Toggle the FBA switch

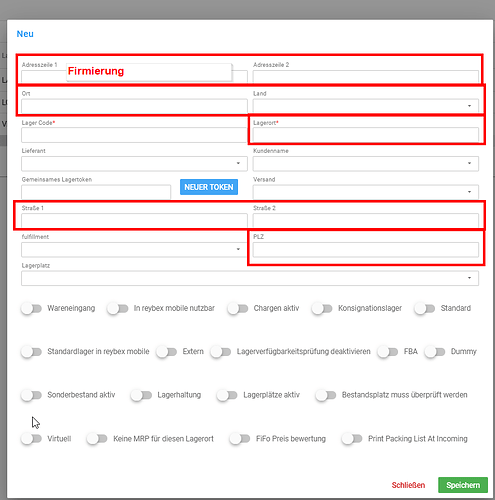pos(388,352)
